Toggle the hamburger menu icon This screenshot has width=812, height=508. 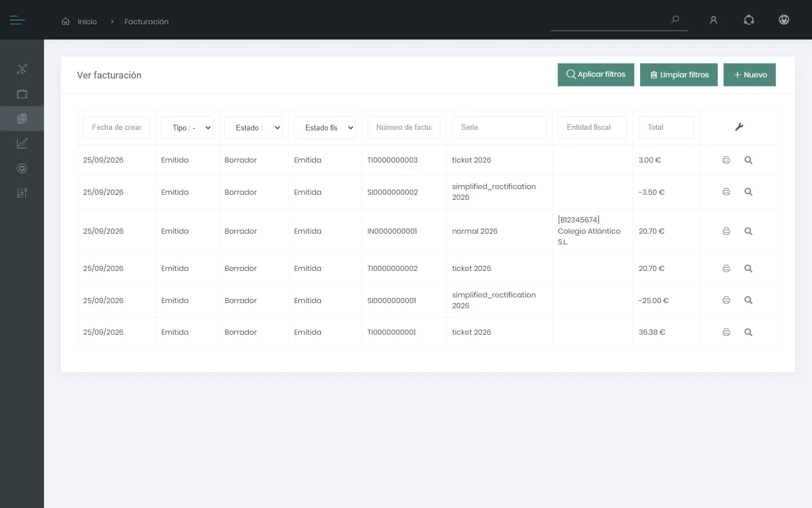[x=17, y=20]
